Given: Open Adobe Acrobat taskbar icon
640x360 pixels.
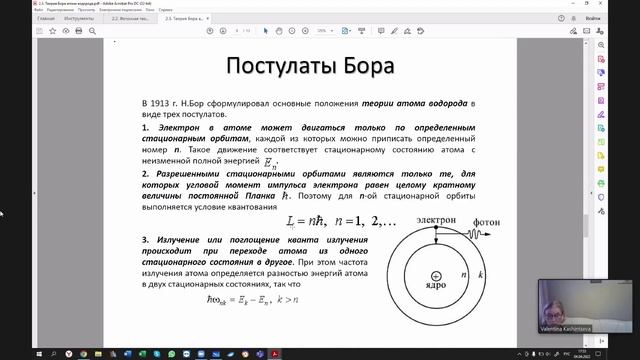Looking at the screenshot, I should [275, 354].
